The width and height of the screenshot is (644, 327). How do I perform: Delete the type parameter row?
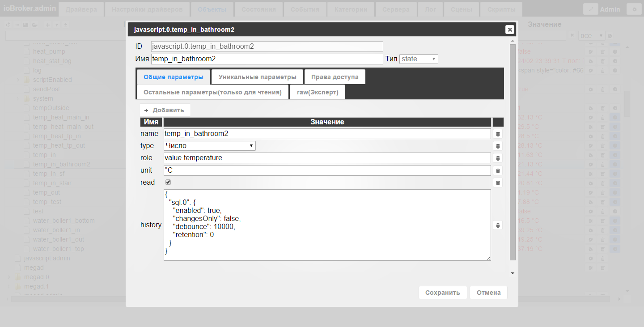(498, 146)
